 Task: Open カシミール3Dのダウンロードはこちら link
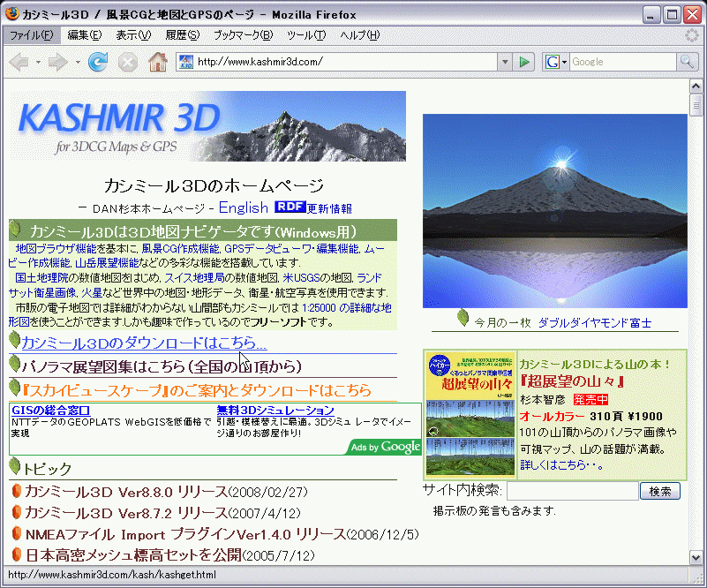(144, 343)
